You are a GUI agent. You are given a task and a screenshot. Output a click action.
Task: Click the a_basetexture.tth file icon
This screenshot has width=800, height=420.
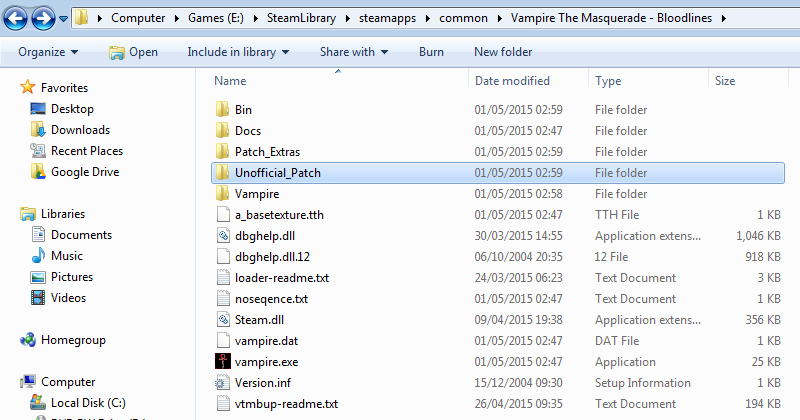tap(223, 214)
